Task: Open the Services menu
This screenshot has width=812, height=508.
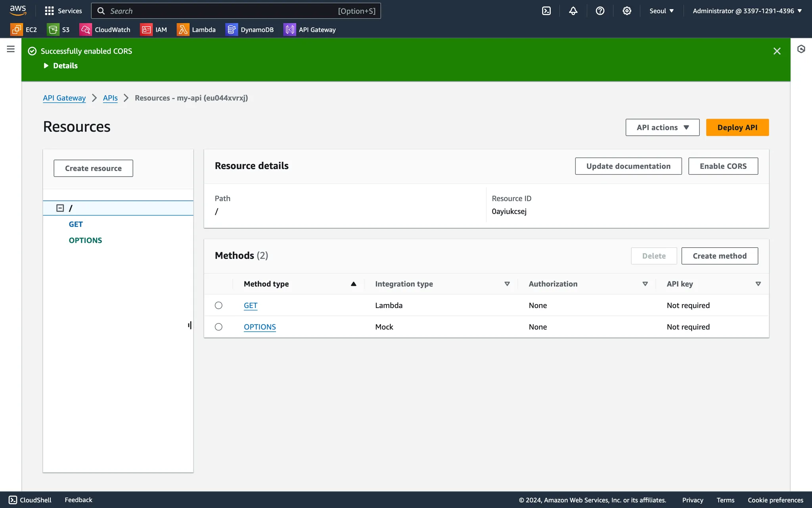Action: (x=63, y=11)
